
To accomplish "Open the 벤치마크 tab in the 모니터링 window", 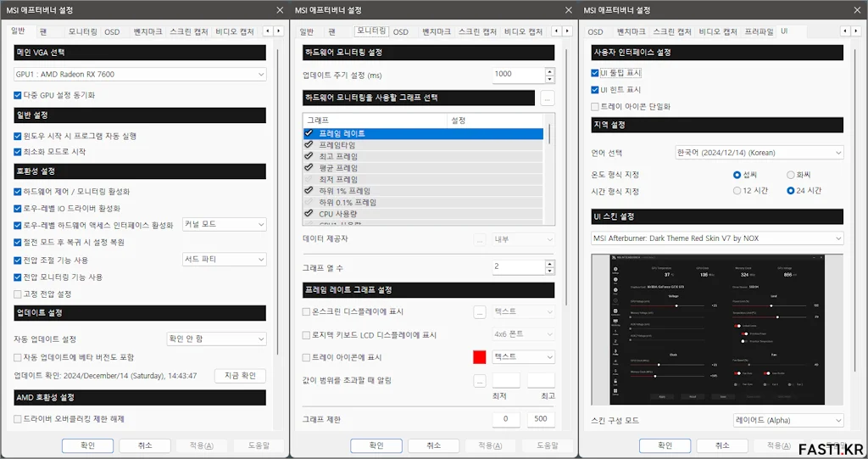I will point(437,32).
